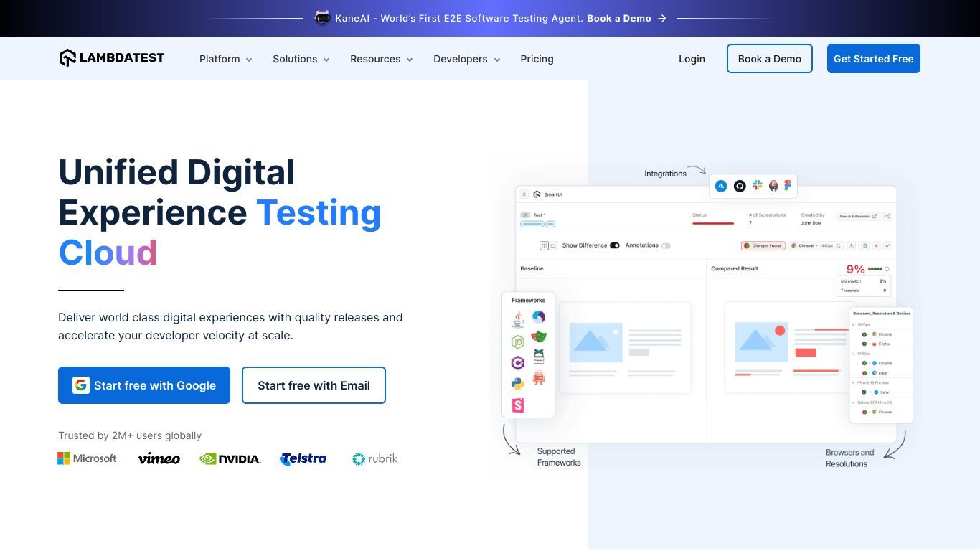The image size is (980, 551).
Task: Open the LambdaTest logo home link
Action: tap(111, 58)
